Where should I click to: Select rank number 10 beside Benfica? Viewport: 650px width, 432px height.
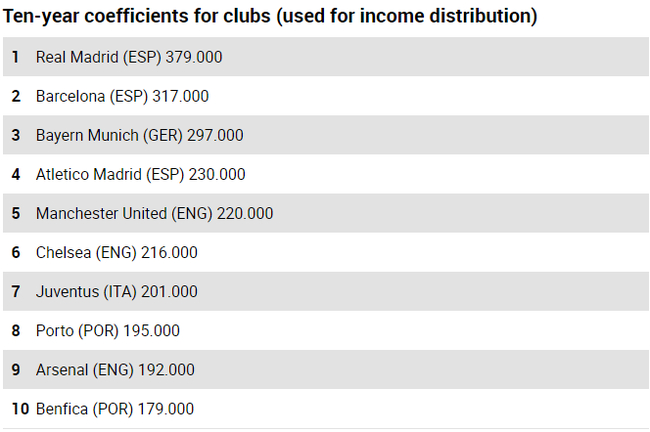[x=19, y=409]
